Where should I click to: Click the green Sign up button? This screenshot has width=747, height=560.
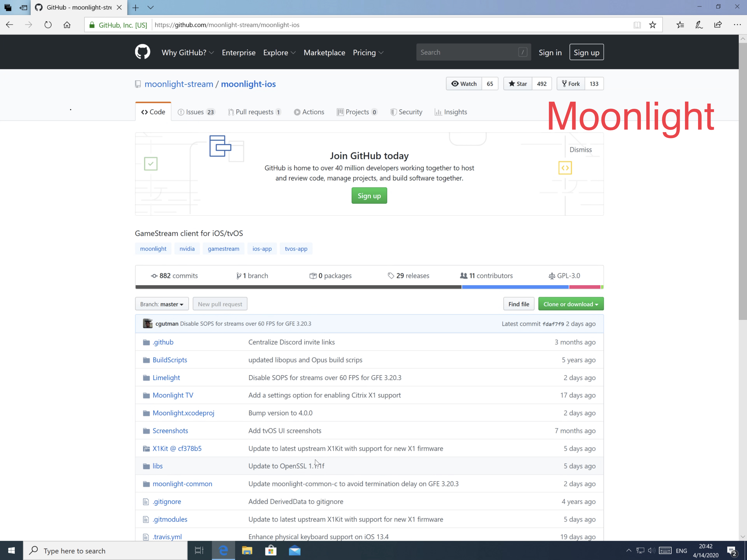369,196
